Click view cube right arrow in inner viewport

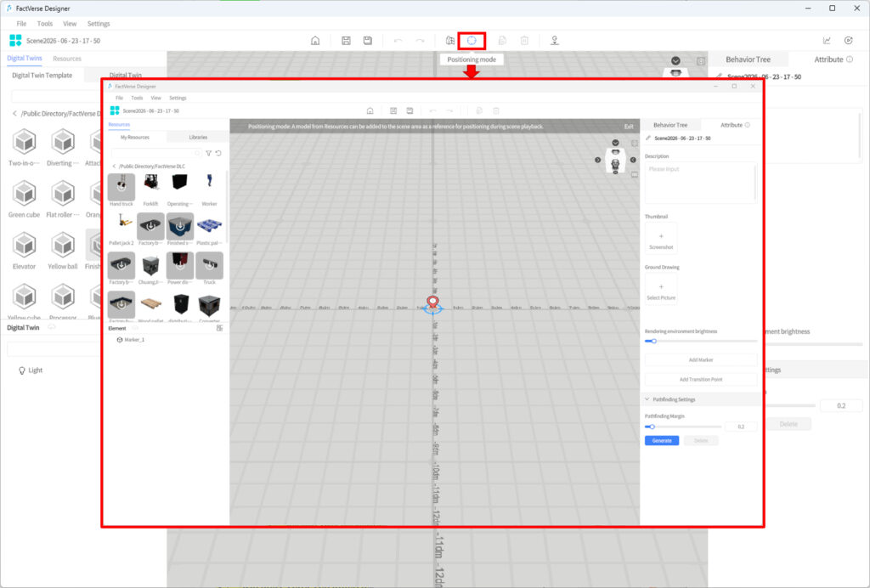pos(633,160)
